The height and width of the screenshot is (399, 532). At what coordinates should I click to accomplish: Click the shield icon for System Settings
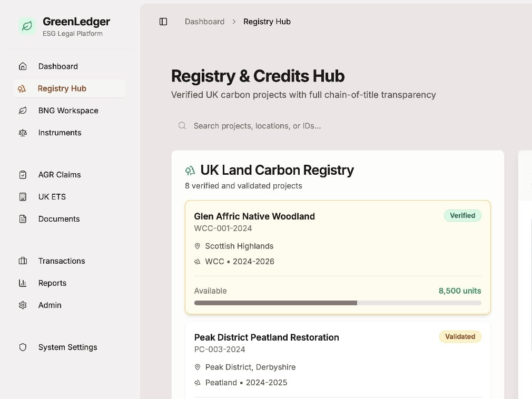click(x=23, y=347)
